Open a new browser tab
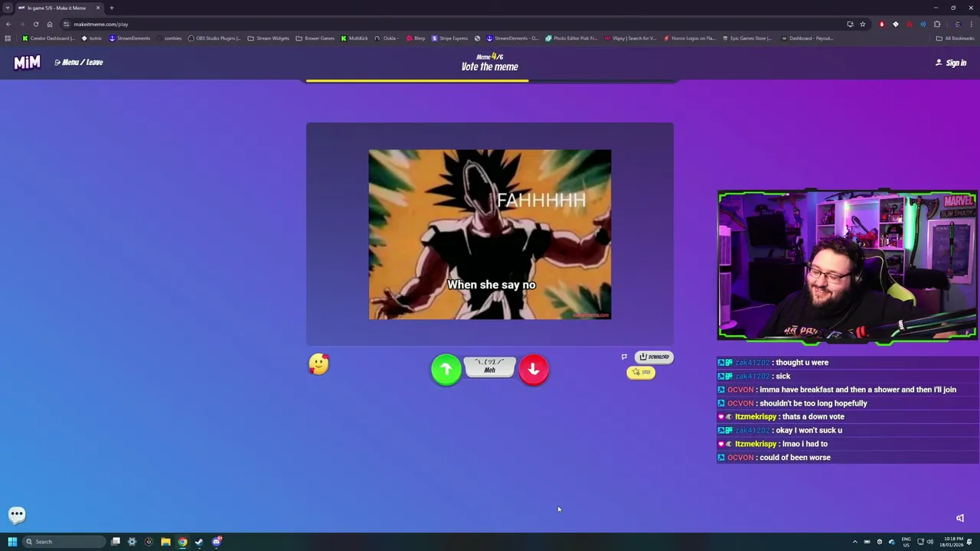Screen dimensions: 980x551 pyautogui.click(x=112, y=8)
